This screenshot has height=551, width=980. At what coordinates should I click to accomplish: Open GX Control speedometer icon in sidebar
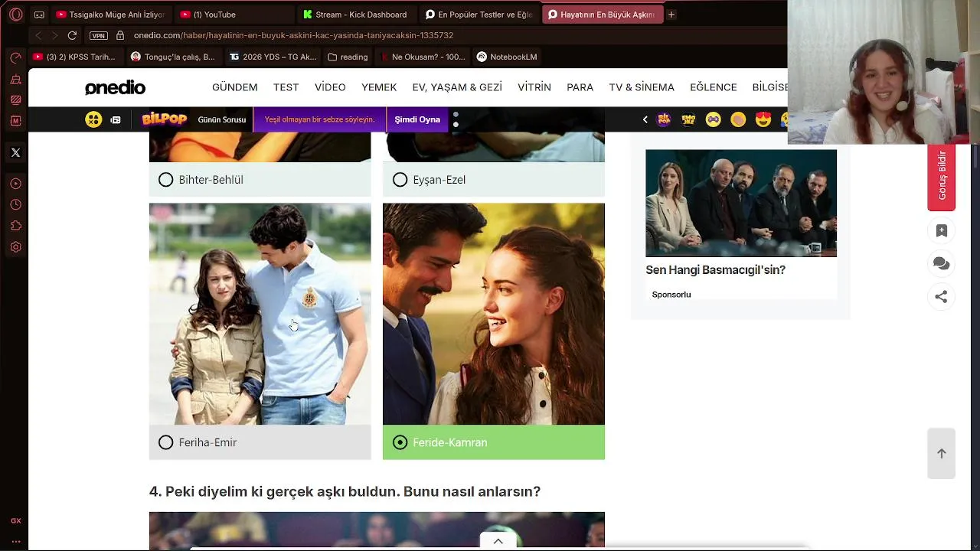pos(15,57)
